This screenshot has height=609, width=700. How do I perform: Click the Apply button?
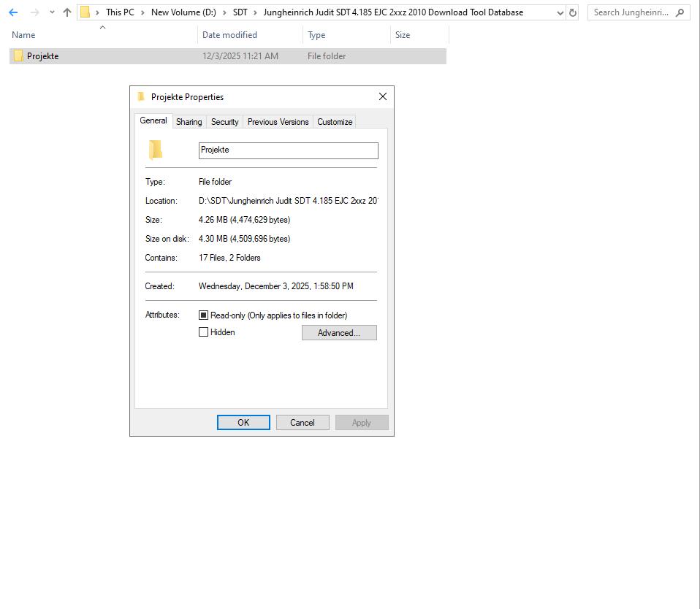pyautogui.click(x=362, y=423)
